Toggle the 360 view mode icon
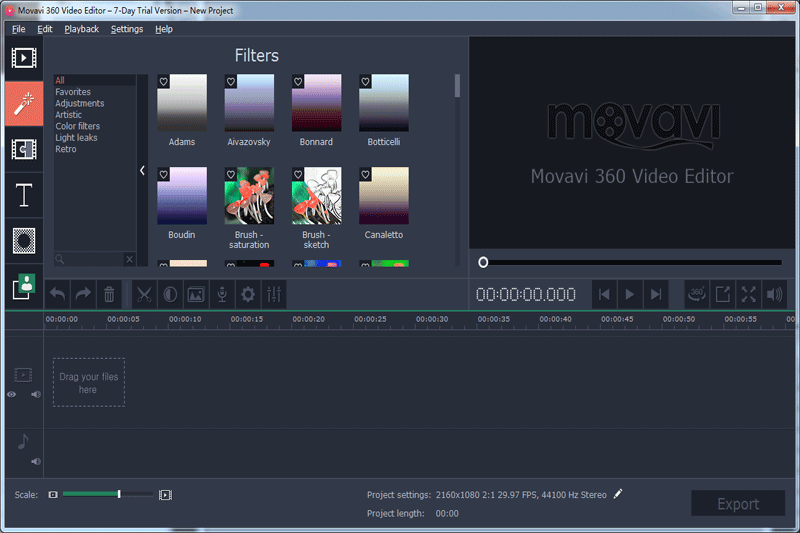 696,294
